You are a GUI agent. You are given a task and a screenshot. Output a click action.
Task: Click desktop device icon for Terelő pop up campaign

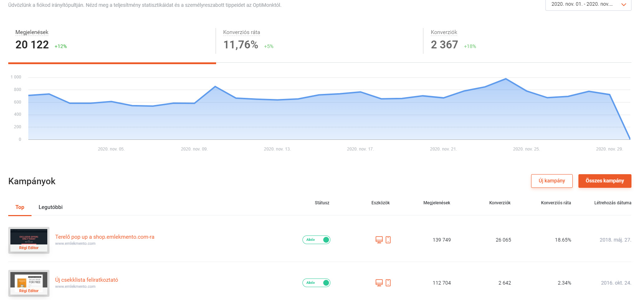[x=379, y=240]
